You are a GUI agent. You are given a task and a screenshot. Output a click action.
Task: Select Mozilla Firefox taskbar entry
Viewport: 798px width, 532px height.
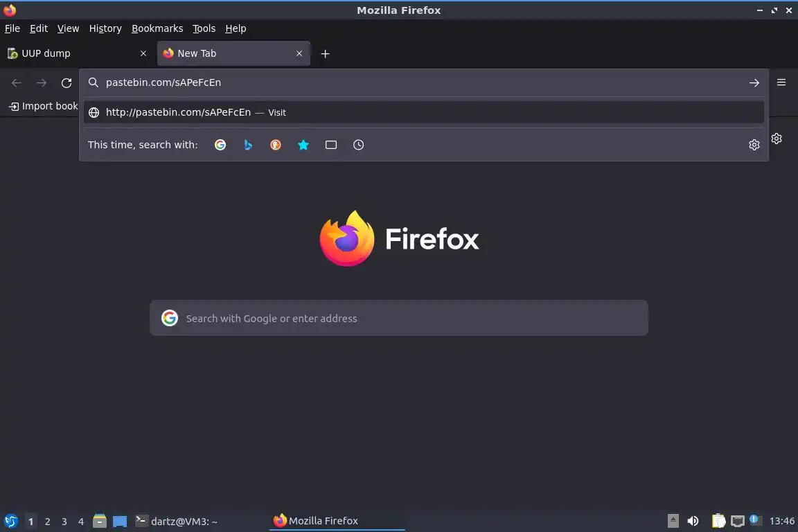pos(337,521)
